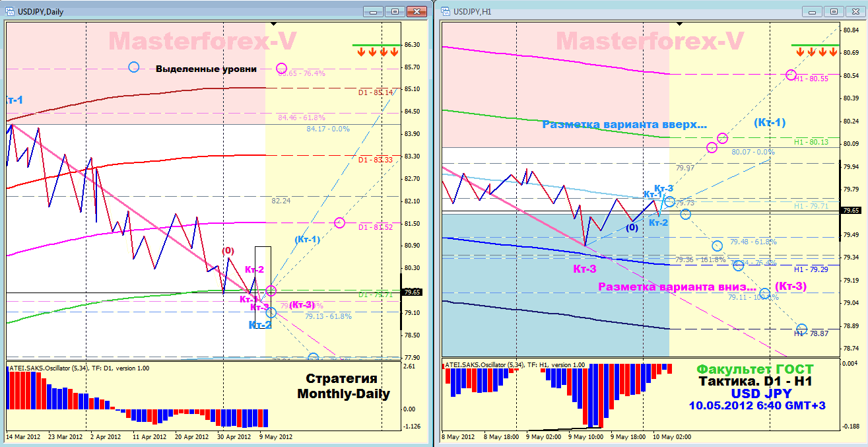Maximize the USDJPY,Daily chart window
Screen dimensions: 868x447
(395, 11)
